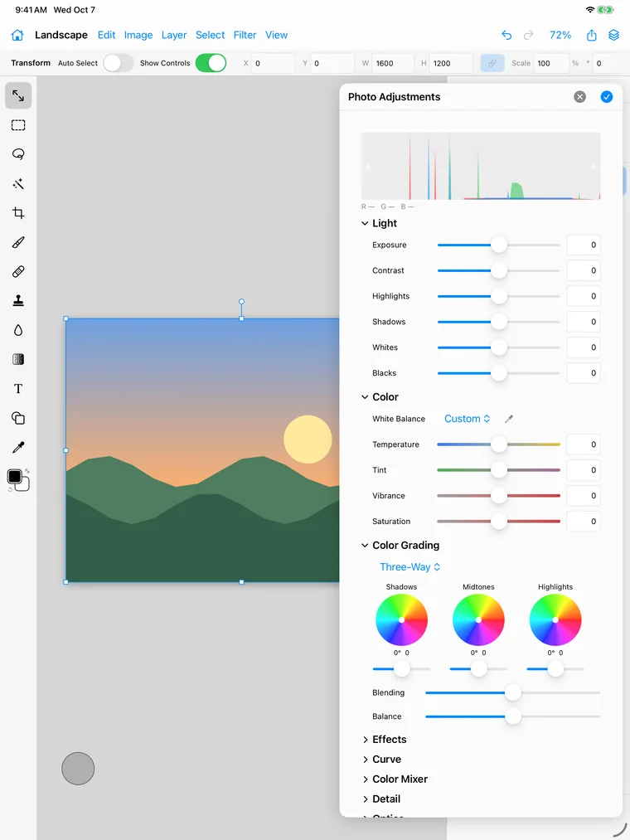Disable the Show Controls switch
630x840 pixels.
click(211, 63)
